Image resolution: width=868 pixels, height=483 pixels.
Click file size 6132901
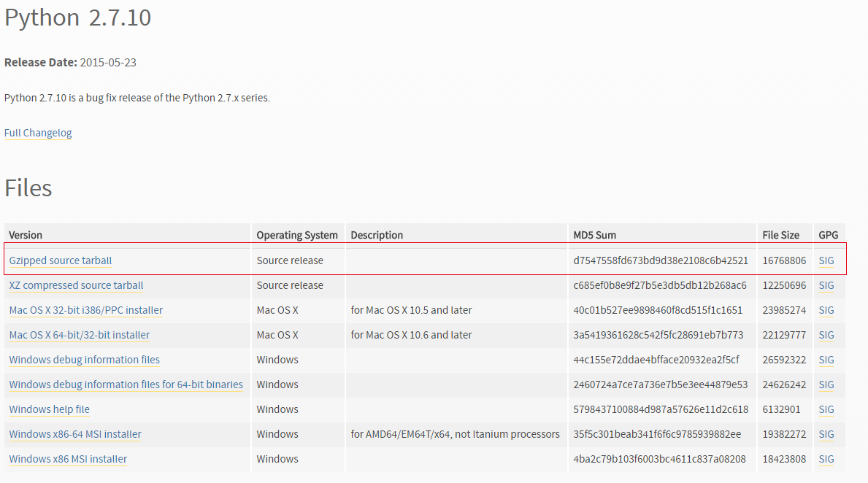pos(781,409)
